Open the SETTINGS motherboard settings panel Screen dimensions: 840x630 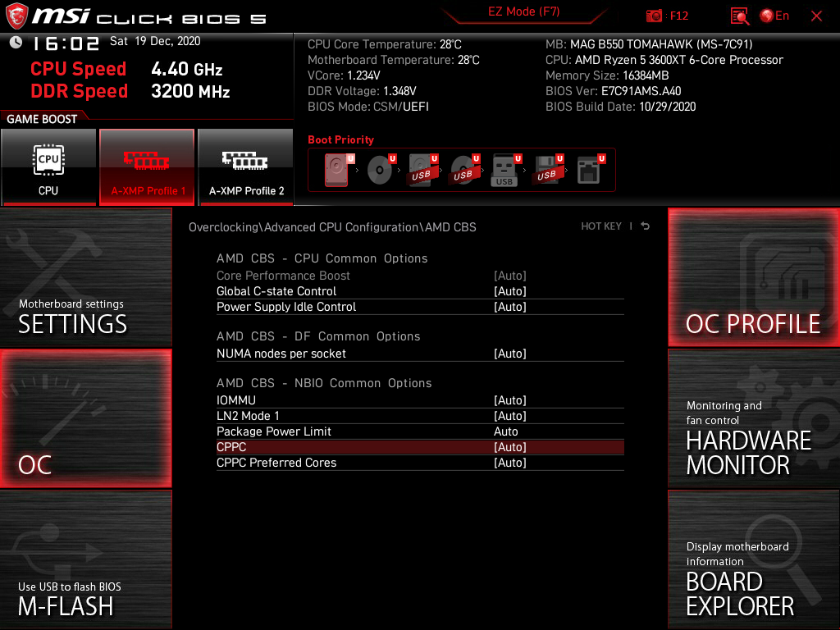(85, 277)
